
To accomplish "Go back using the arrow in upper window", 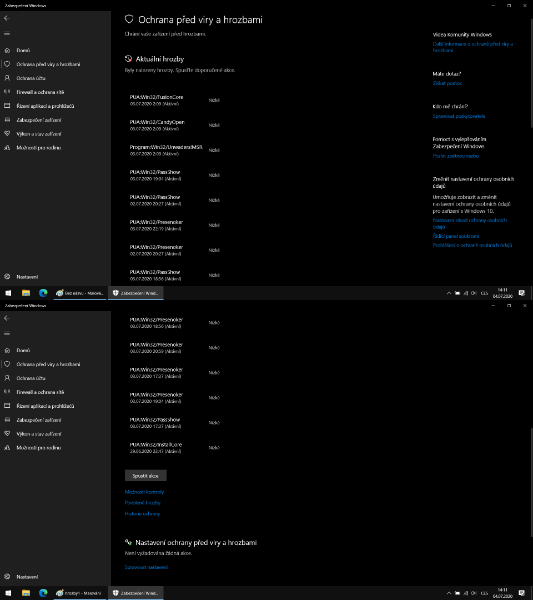I will click(x=7, y=18).
